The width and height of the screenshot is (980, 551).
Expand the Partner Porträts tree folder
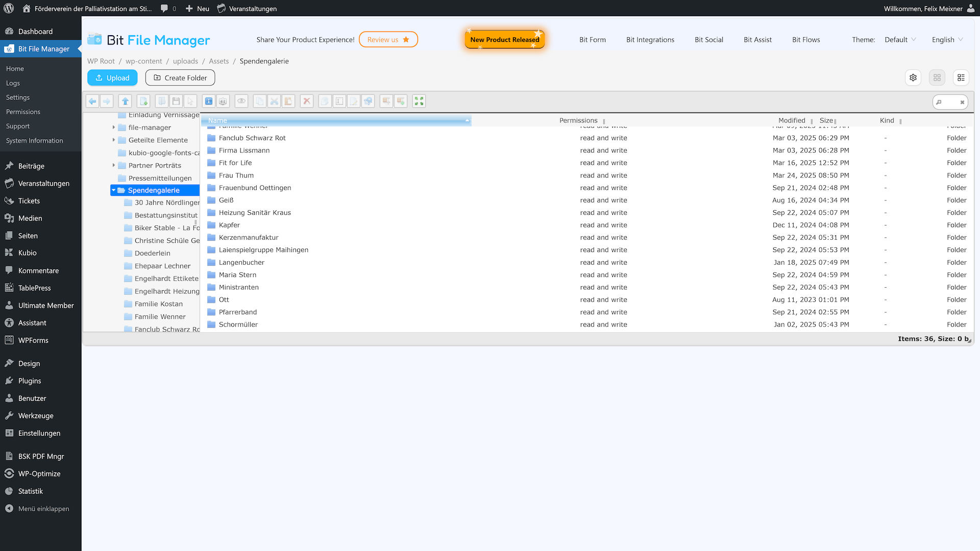[114, 165]
